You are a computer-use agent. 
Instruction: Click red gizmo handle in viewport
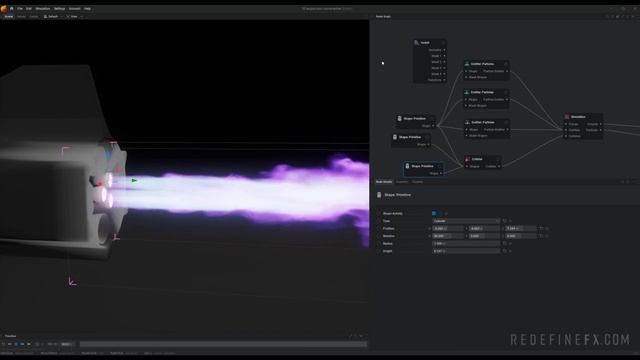[x=100, y=184]
